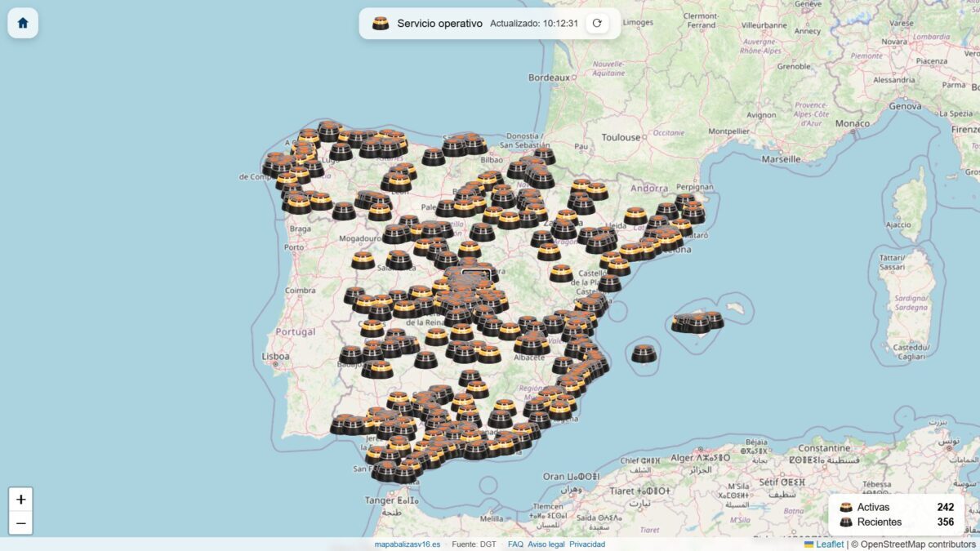Open the Privacidad link

click(588, 544)
